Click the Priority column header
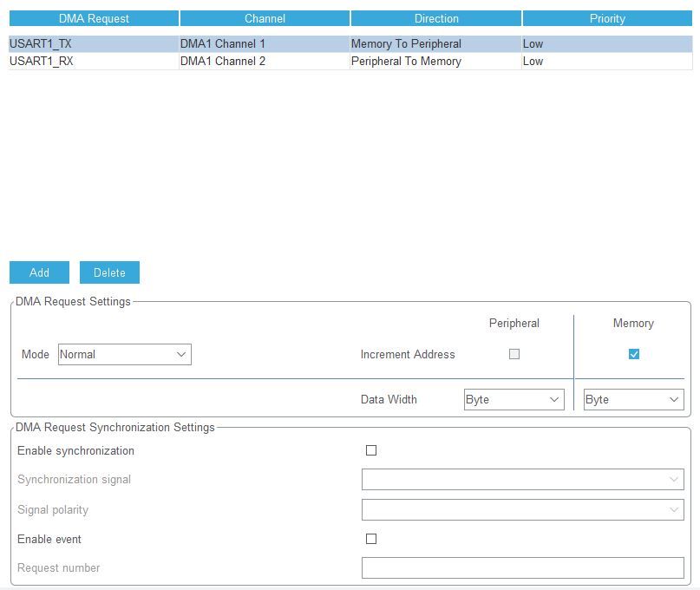 [607, 18]
